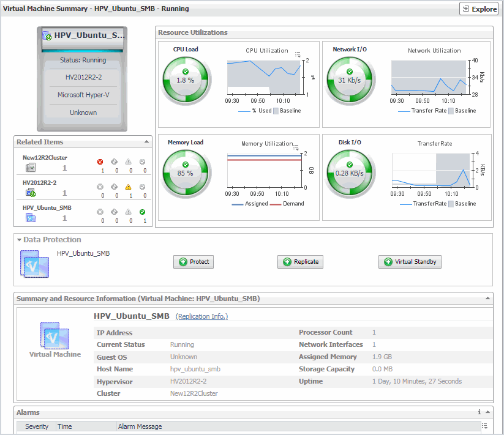
Task: Click the Network I/O gauge
Action: 350,80
